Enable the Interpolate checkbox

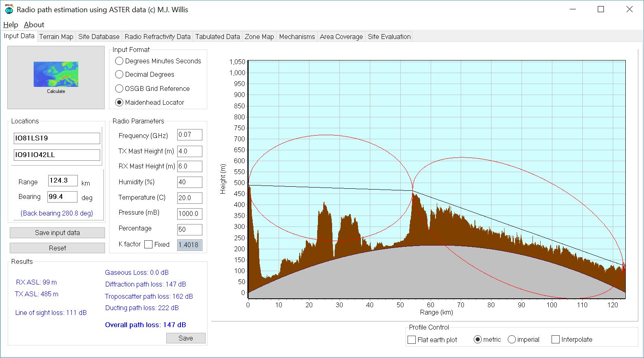point(556,339)
